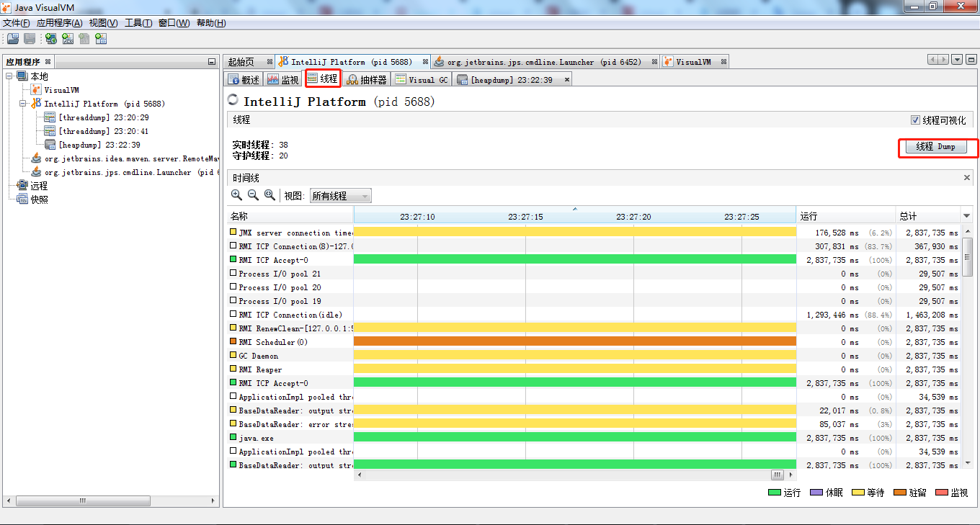Switch to the 起始页 tab
The image size is (980, 525).
241,62
